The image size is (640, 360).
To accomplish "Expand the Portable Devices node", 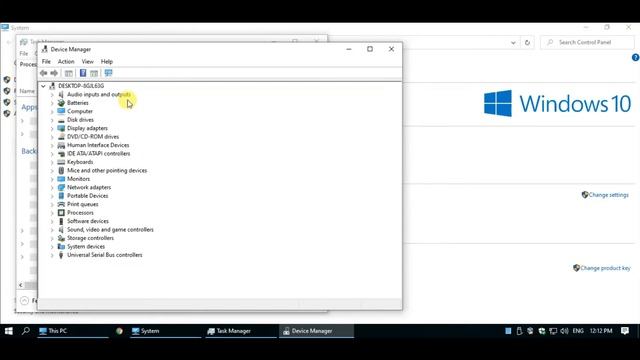I will tap(52, 196).
